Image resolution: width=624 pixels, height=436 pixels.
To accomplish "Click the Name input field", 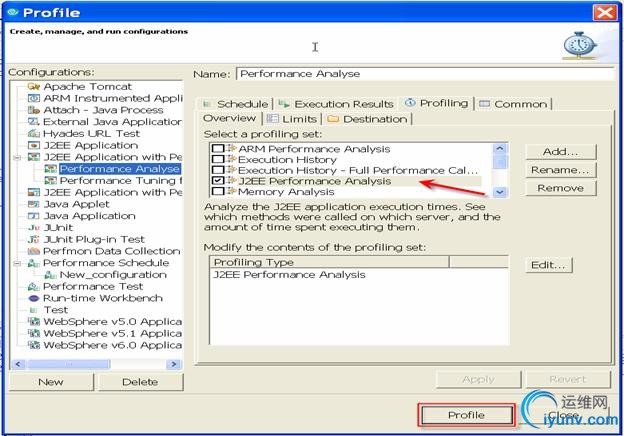I will pyautogui.click(x=425, y=74).
